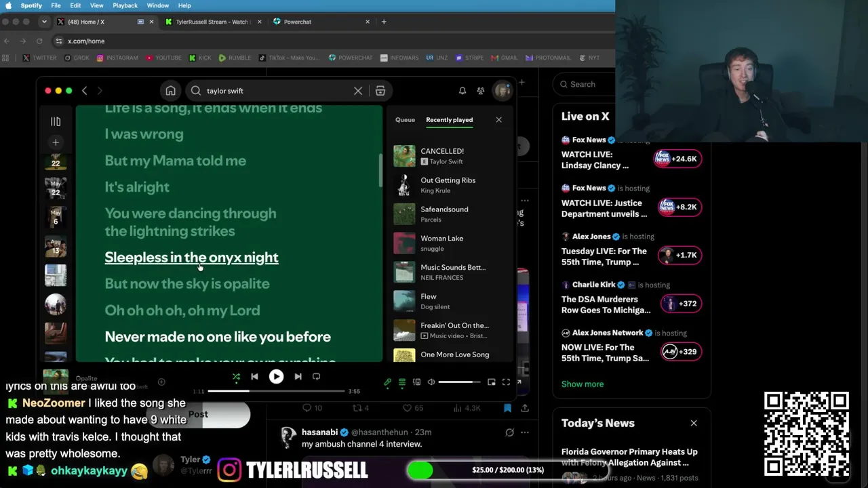
Task: Toggle the lyrics microphone button
Action: (x=387, y=382)
